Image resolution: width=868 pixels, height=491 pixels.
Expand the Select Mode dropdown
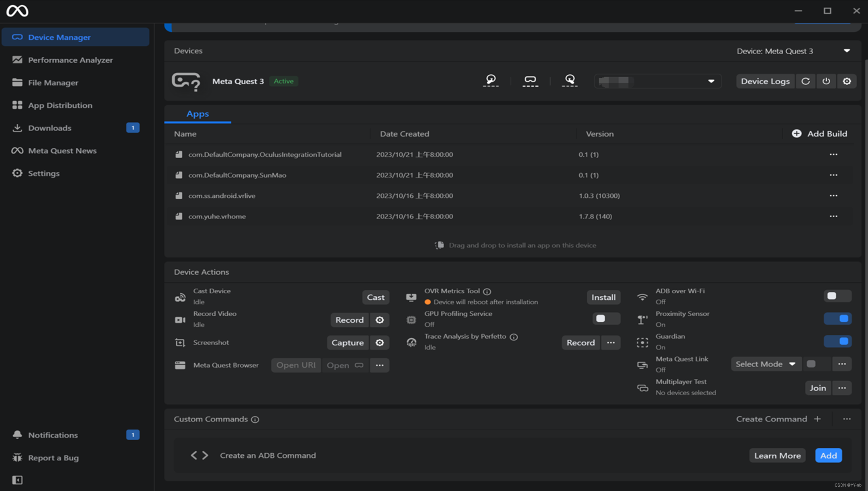(765, 364)
